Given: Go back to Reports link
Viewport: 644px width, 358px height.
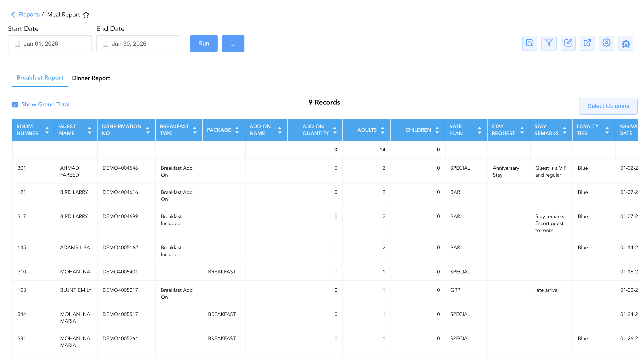Looking at the screenshot, I should coord(29,15).
